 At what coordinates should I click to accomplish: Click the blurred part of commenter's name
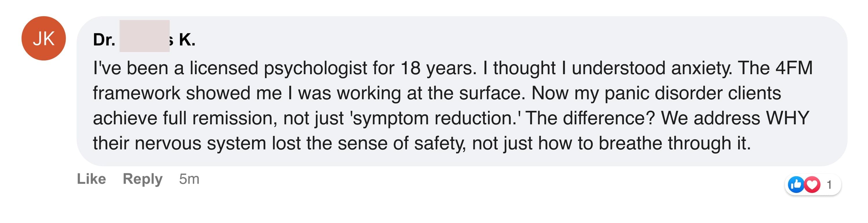tap(144, 36)
